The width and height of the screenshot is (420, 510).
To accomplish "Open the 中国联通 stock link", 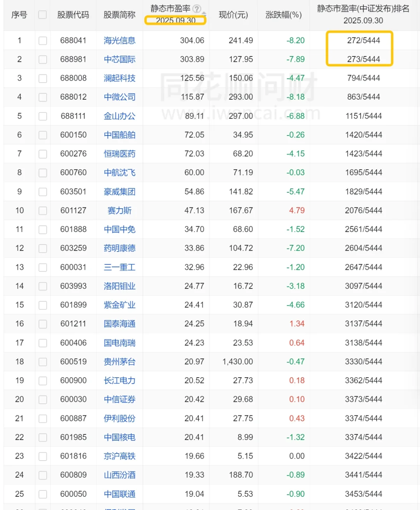I will [x=119, y=494].
